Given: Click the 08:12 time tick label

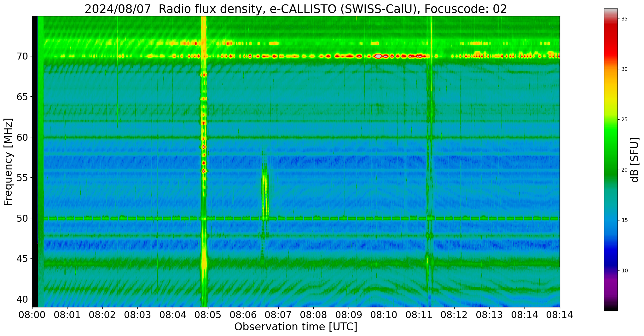Looking at the screenshot, I should (x=454, y=315).
